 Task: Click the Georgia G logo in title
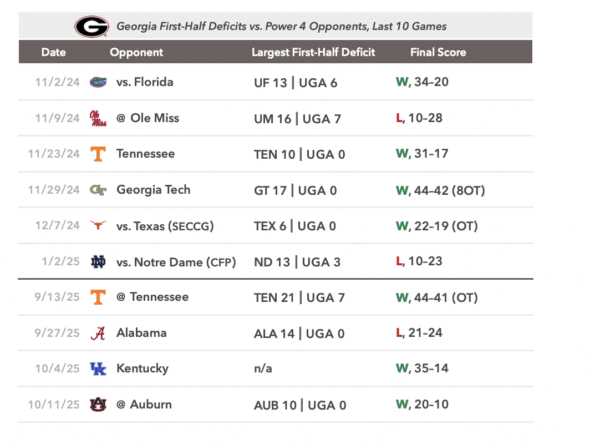[91, 26]
